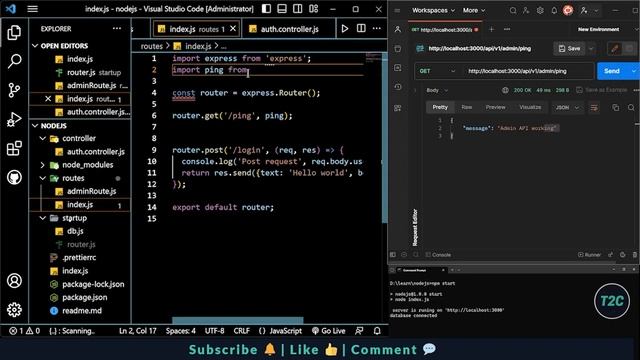Open VS Code notifications bell
The width and height of the screenshot is (640, 360).
coord(377,331)
